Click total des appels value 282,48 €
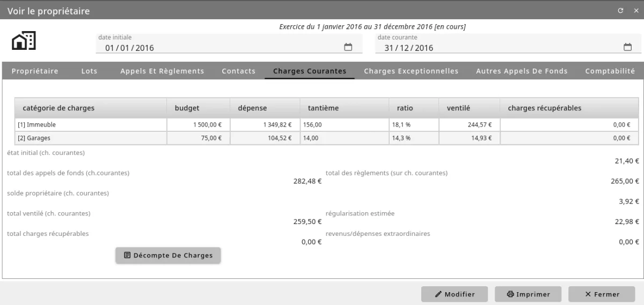Screen dimensions: 644x305 (x=308, y=181)
